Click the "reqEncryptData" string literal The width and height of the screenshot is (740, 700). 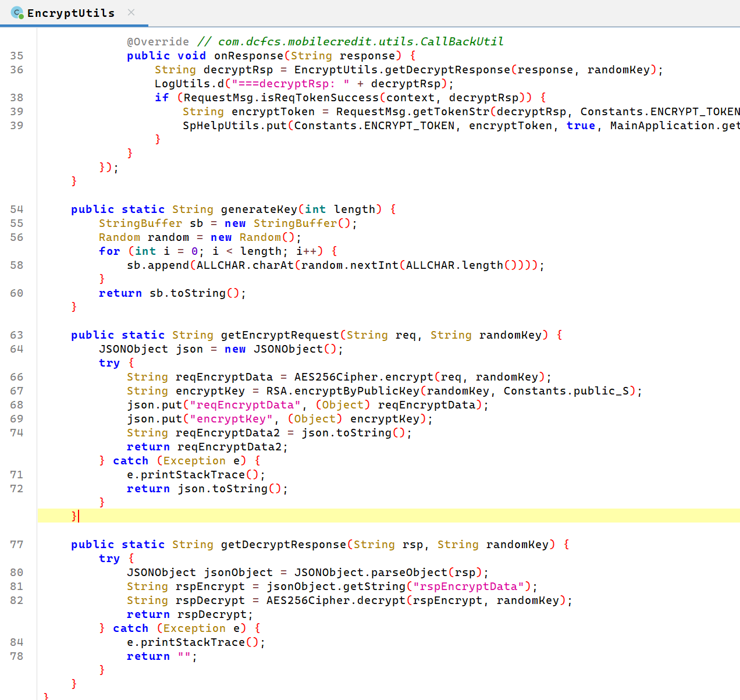tap(245, 405)
